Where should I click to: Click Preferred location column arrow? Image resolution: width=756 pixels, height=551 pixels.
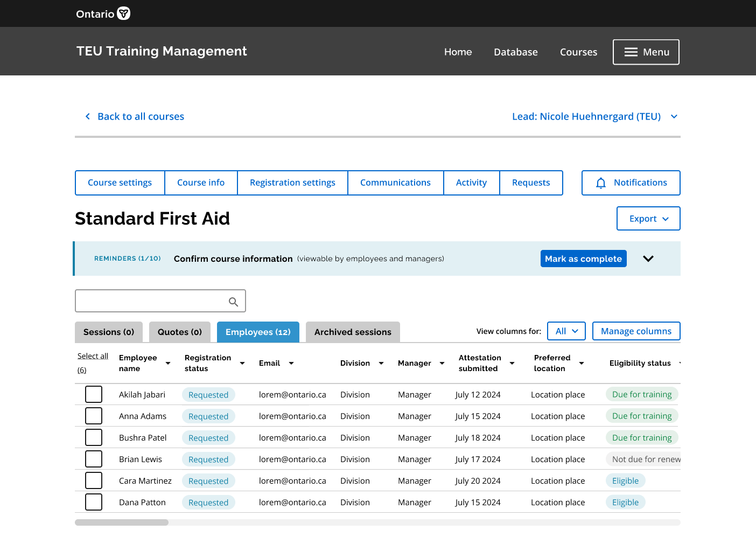(x=582, y=364)
